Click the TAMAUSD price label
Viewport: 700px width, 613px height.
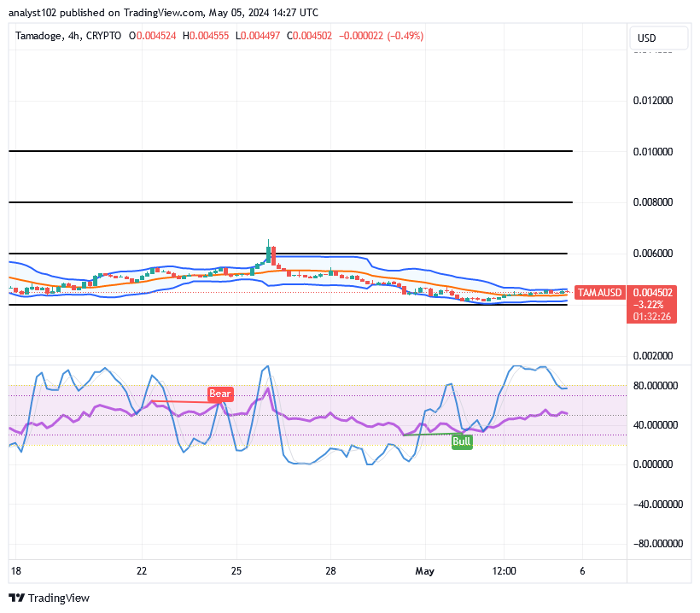pos(599,293)
